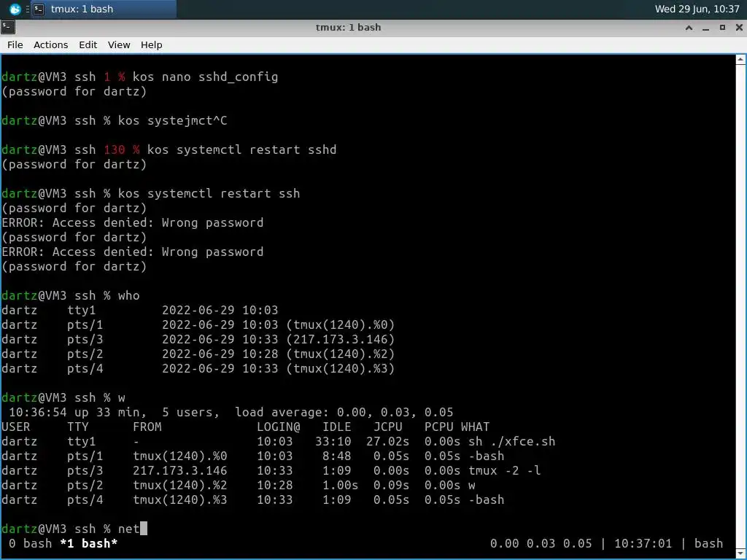Click first 'ERROR: Access denied: Wrong password' line
Screen dimensions: 747x560
coord(133,222)
